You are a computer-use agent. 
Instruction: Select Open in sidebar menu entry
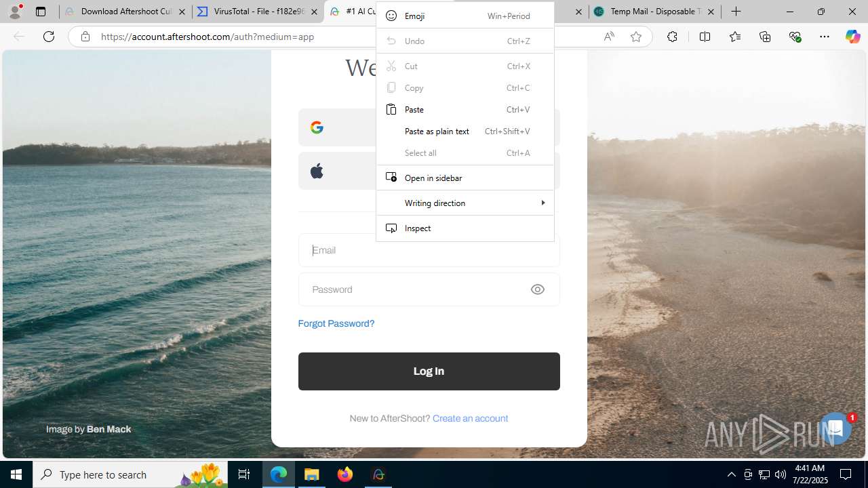465,178
